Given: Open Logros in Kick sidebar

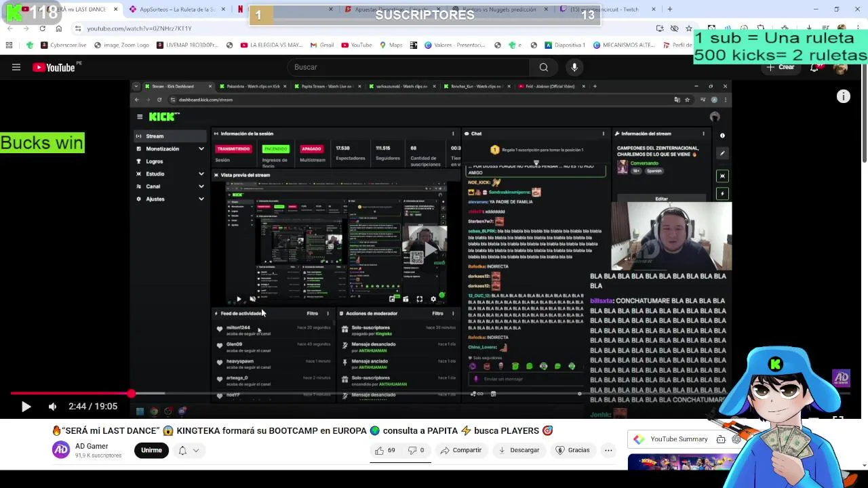Looking at the screenshot, I should 155,161.
